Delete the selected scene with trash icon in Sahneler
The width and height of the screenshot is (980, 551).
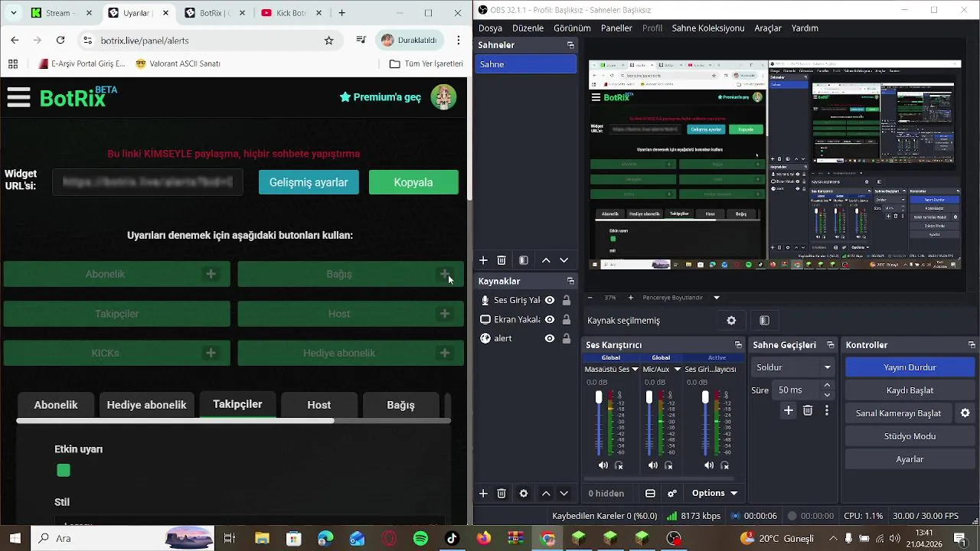click(x=501, y=260)
